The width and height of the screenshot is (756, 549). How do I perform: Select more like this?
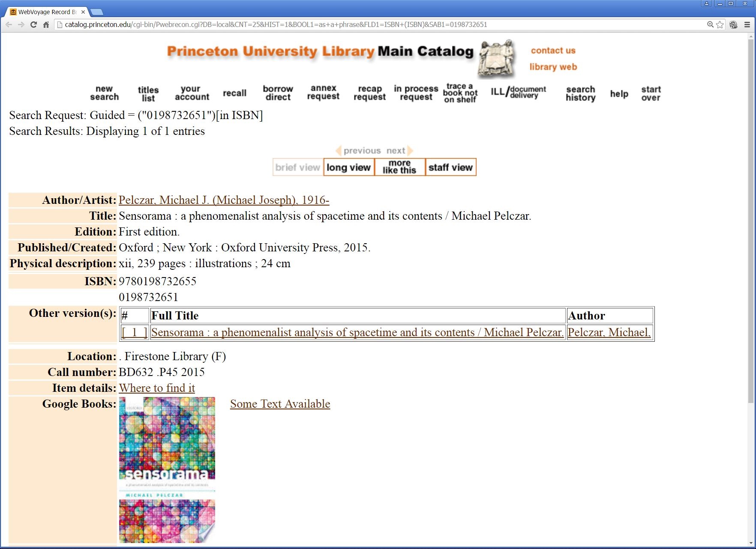400,167
